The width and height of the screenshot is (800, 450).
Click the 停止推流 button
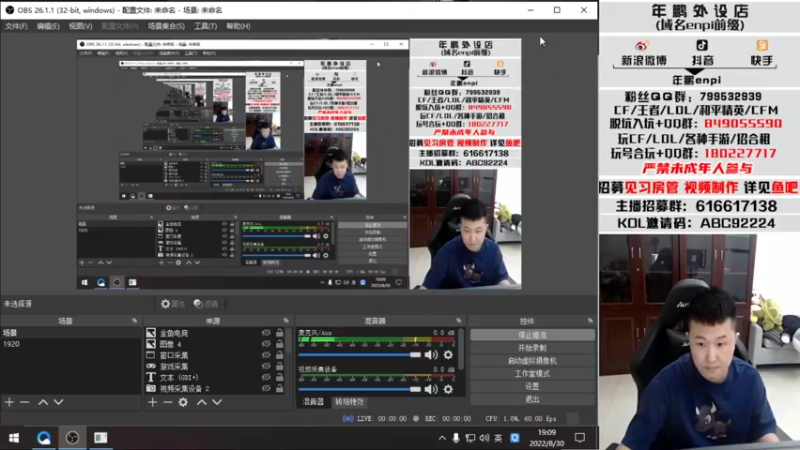[x=532, y=335]
